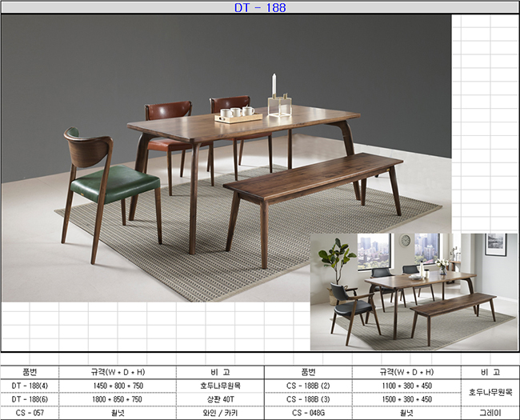
Task: Click the DT - 188 title cell
Action: point(259,8)
